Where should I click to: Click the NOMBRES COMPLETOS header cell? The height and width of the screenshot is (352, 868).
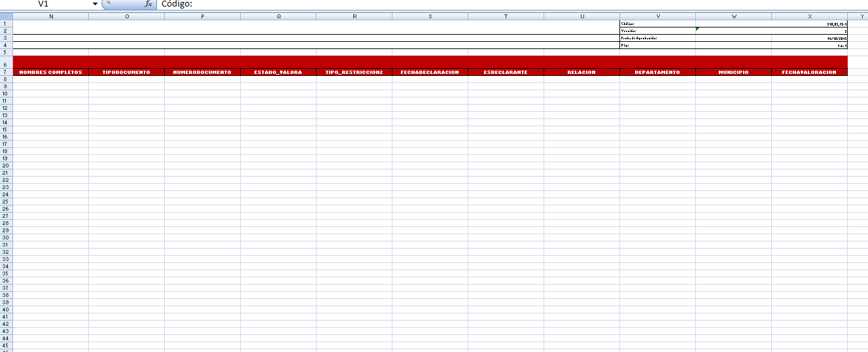click(x=51, y=72)
